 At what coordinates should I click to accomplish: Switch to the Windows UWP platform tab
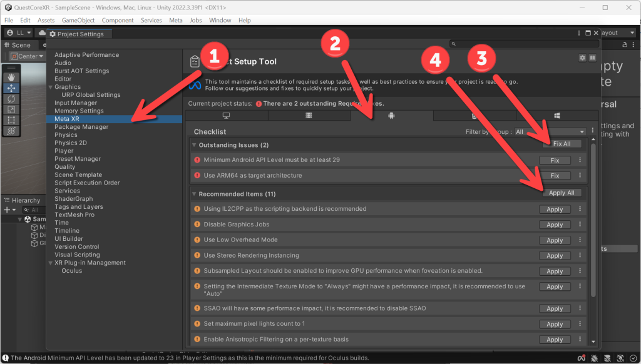[x=556, y=116]
